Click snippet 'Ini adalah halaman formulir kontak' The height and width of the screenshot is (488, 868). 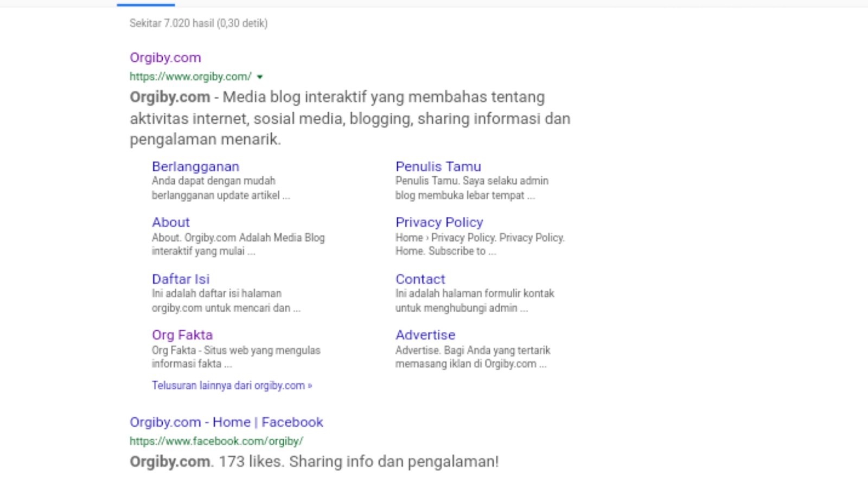[x=475, y=293]
